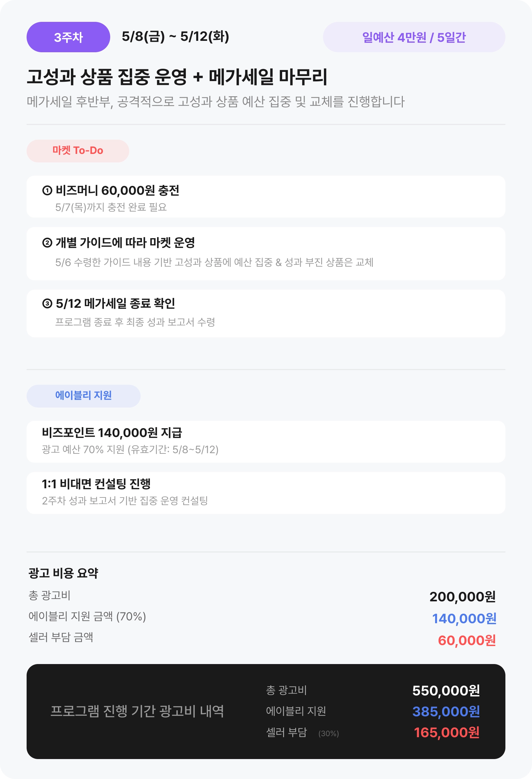Image resolution: width=532 pixels, height=779 pixels.
Task: Open the 개별 가이드에 따라 마켓 운영 card
Action: tap(266, 253)
